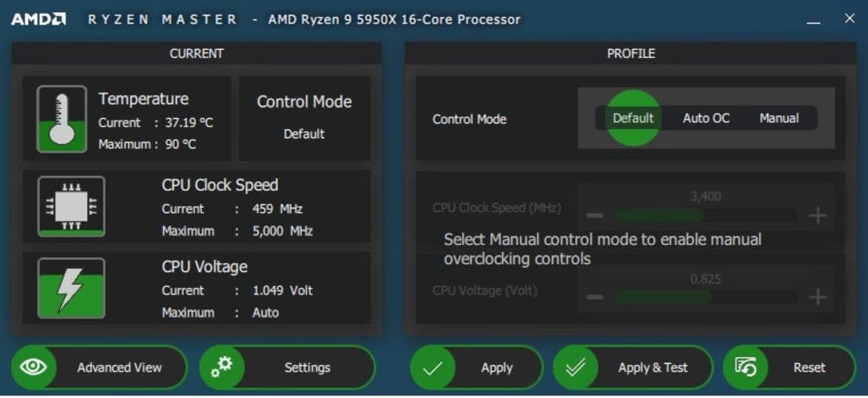Click the Select Manual control mode message
This screenshot has width=868, height=398.
point(603,249)
